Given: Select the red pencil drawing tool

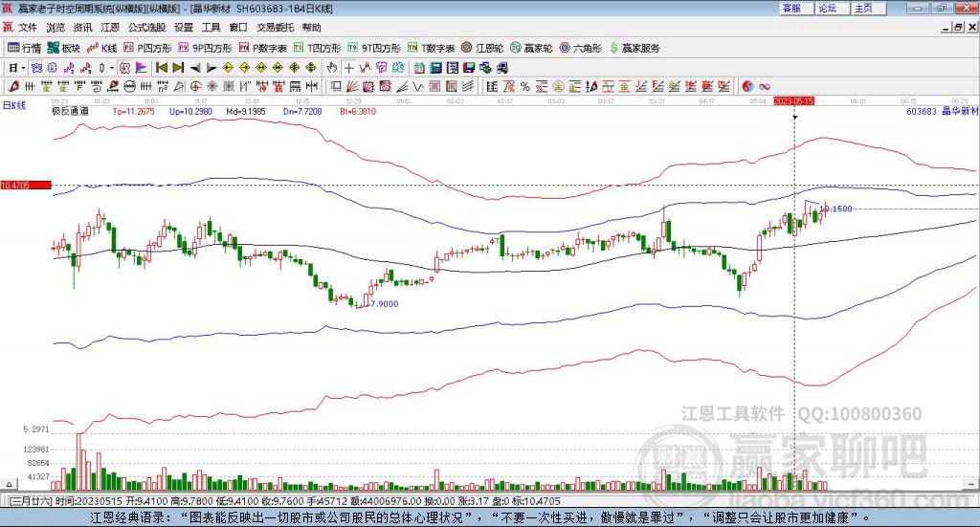Looking at the screenshot, I should (13, 87).
